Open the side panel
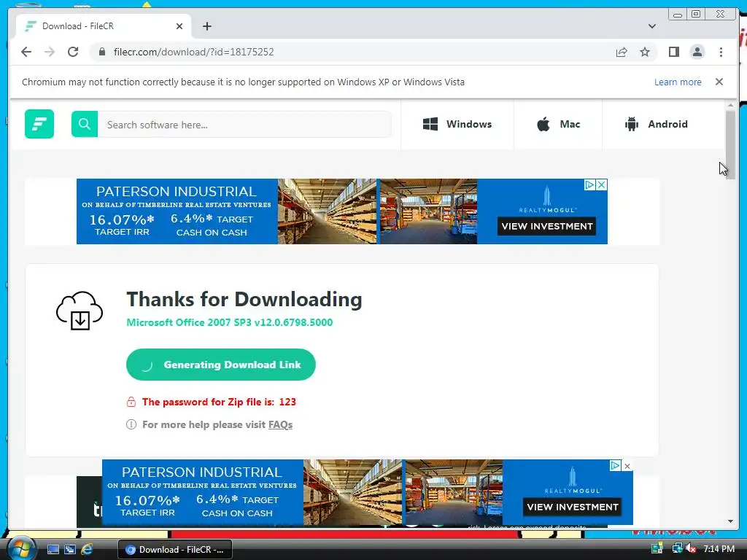This screenshot has width=747, height=560. (673, 52)
